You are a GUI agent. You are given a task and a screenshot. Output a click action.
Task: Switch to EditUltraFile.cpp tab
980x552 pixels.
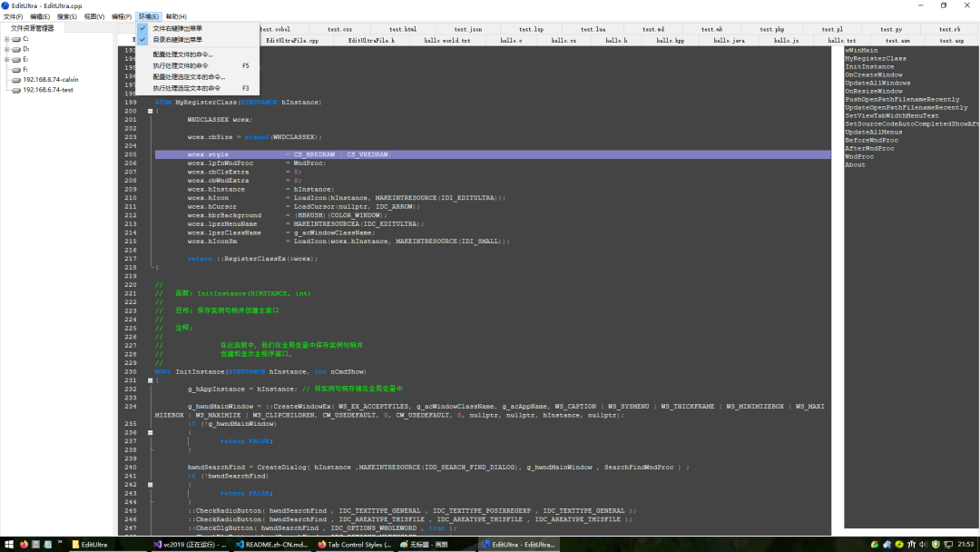[x=292, y=41]
